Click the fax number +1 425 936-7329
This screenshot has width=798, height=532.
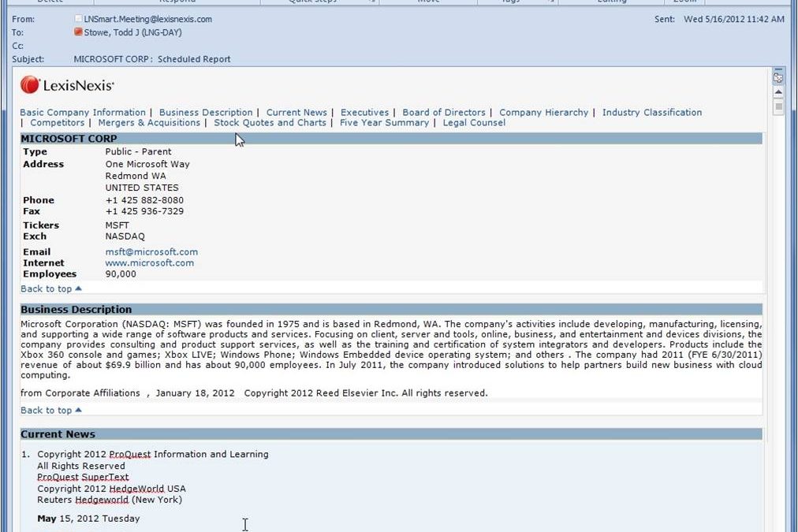point(144,211)
